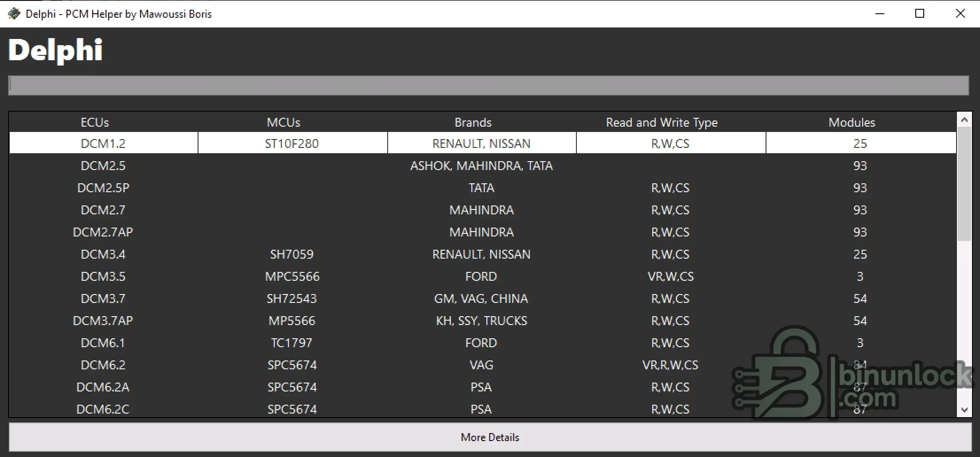Click SPC5674 in the DCM6.2C row
The width and height of the screenshot is (980, 457).
coord(292,409)
